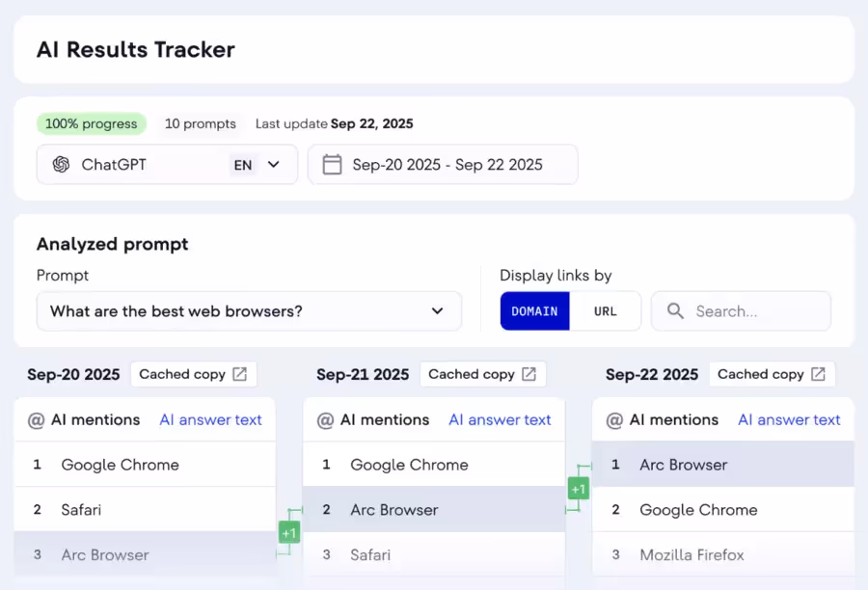Click the ChatGPT logo icon
The width and height of the screenshot is (868, 590).
60,164
